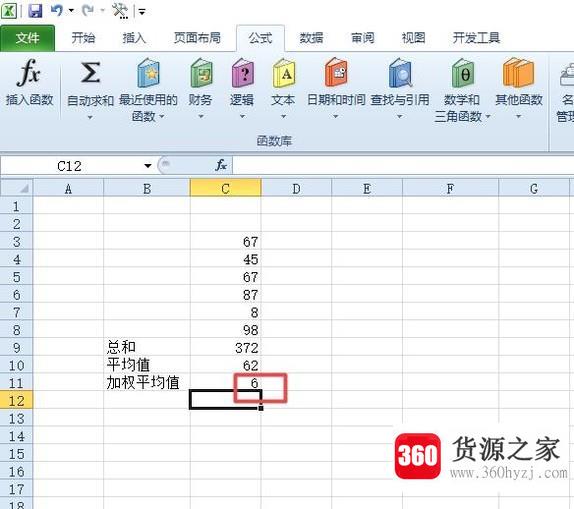Save the workbook with the floppy icon
Viewport: 574px width, 509px height.
35,11
